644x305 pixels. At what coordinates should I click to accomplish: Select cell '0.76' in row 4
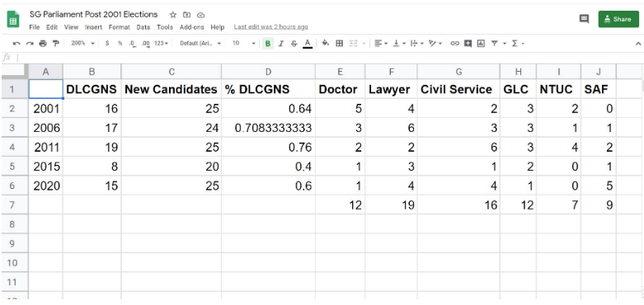click(x=268, y=147)
